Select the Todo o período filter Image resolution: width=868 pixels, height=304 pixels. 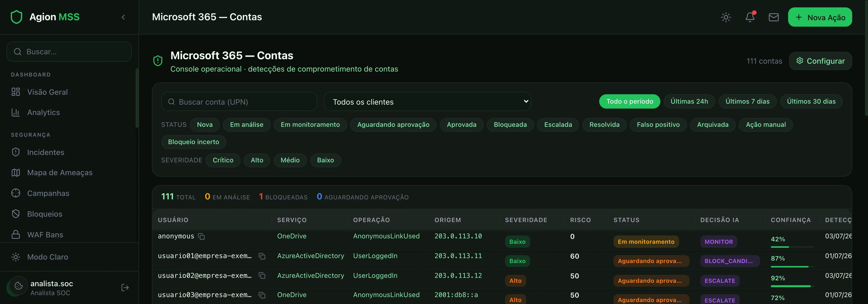point(630,101)
